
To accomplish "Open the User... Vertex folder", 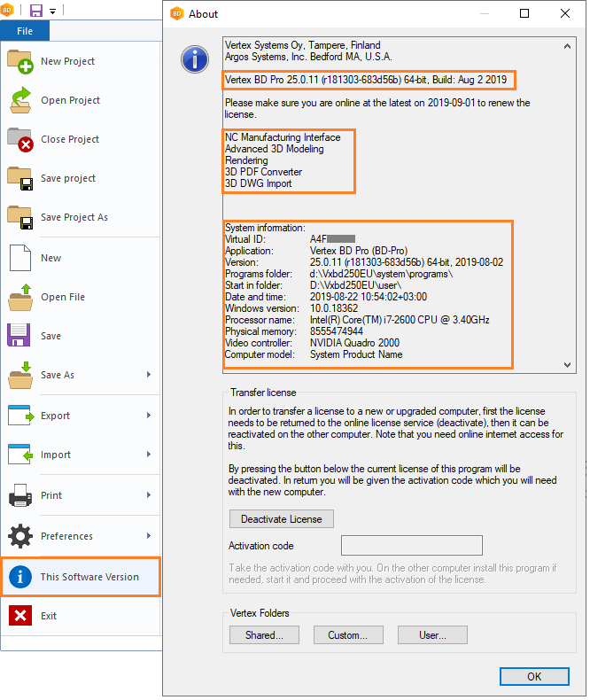I will (x=432, y=635).
